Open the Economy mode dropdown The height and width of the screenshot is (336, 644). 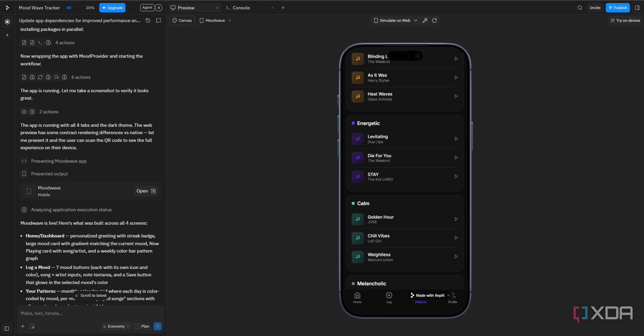coord(116,326)
